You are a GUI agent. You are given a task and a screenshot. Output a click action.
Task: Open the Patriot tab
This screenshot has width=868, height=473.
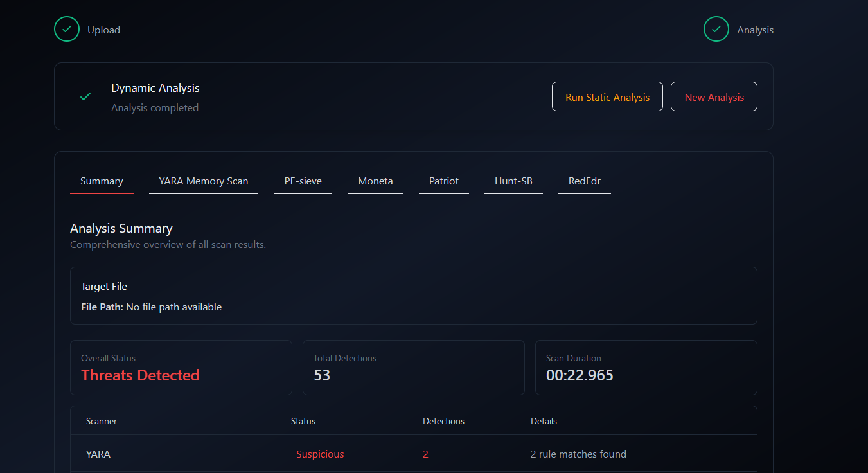click(443, 181)
